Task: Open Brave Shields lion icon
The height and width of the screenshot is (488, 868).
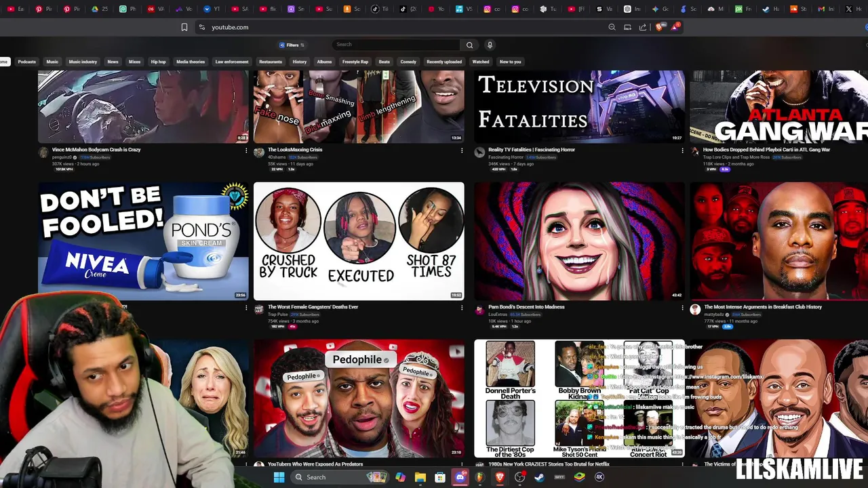Action: (659, 27)
